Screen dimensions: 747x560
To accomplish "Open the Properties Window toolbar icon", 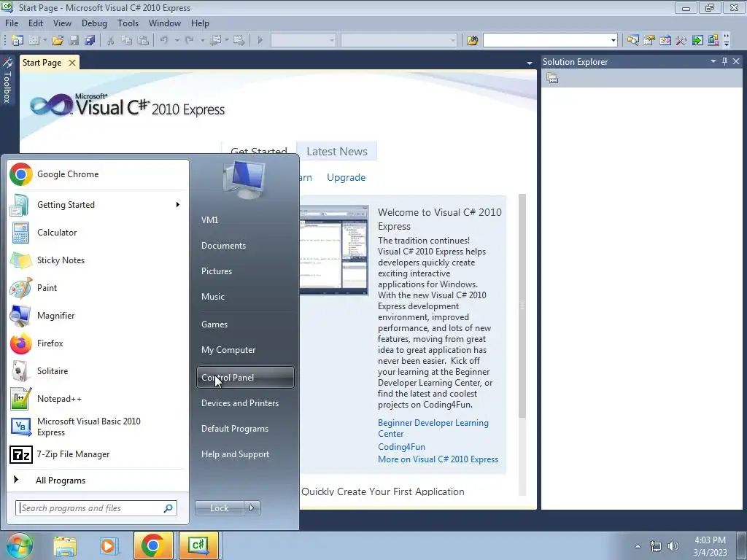I will [x=649, y=41].
